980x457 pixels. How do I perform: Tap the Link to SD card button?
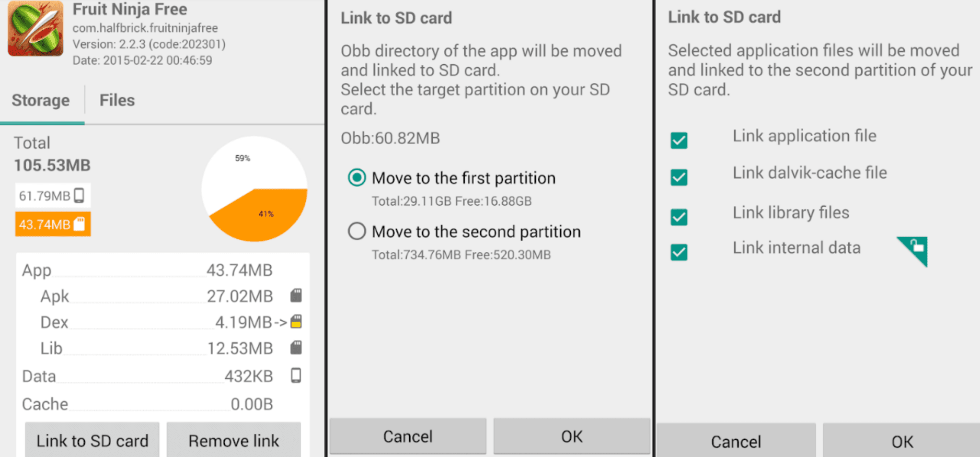click(x=93, y=440)
